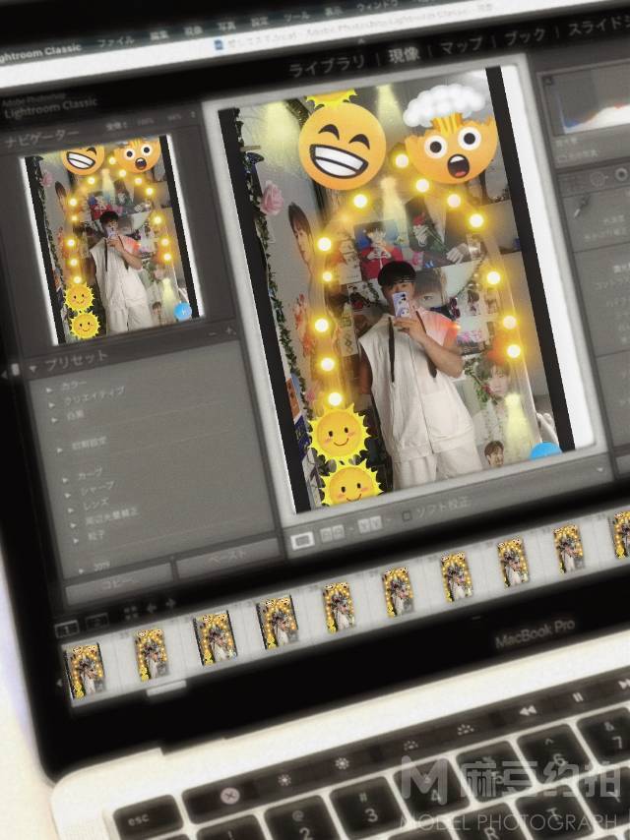Expand the クリエイティブ preset group
Viewport: 630px width, 840px height.
pyautogui.click(x=51, y=404)
